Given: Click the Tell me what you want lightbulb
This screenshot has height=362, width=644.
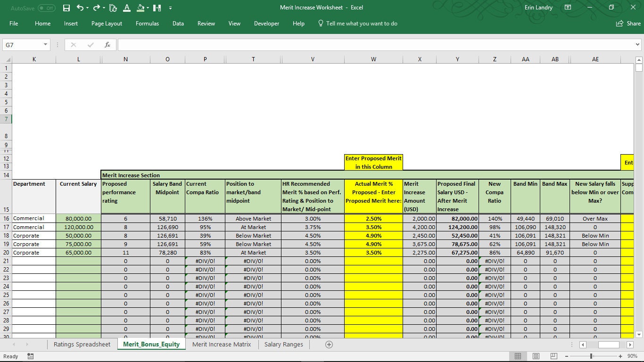Looking at the screenshot, I should pyautogui.click(x=321, y=24).
